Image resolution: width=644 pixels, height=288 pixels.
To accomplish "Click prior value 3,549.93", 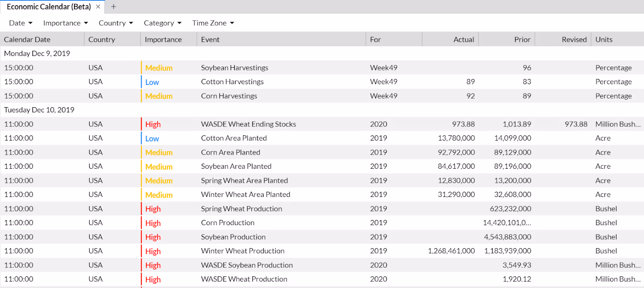I will click(x=517, y=265).
